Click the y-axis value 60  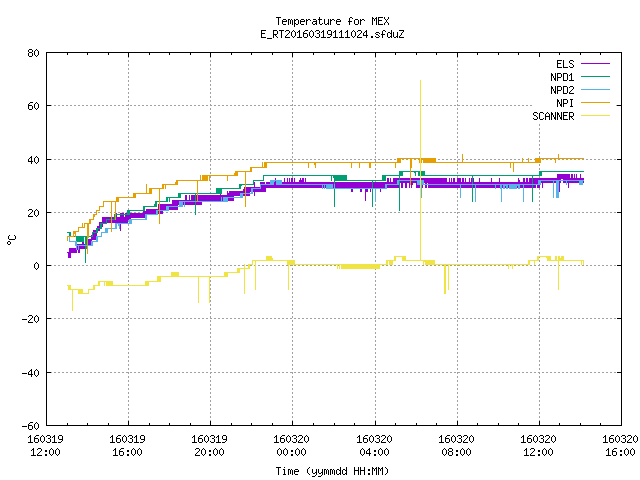pos(33,106)
